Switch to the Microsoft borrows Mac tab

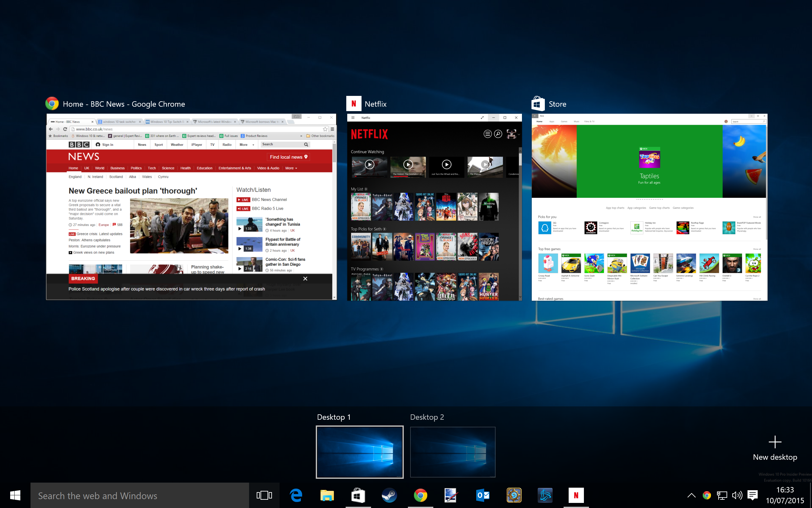(x=262, y=122)
